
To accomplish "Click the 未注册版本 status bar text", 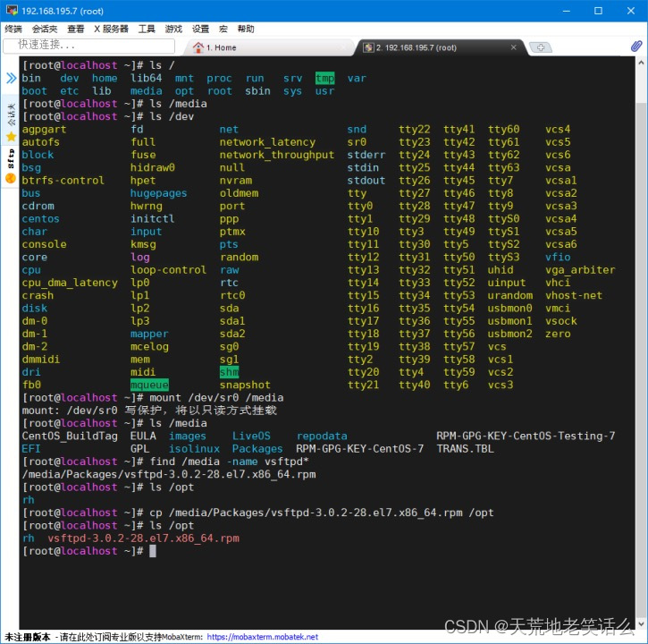I will coord(28,637).
